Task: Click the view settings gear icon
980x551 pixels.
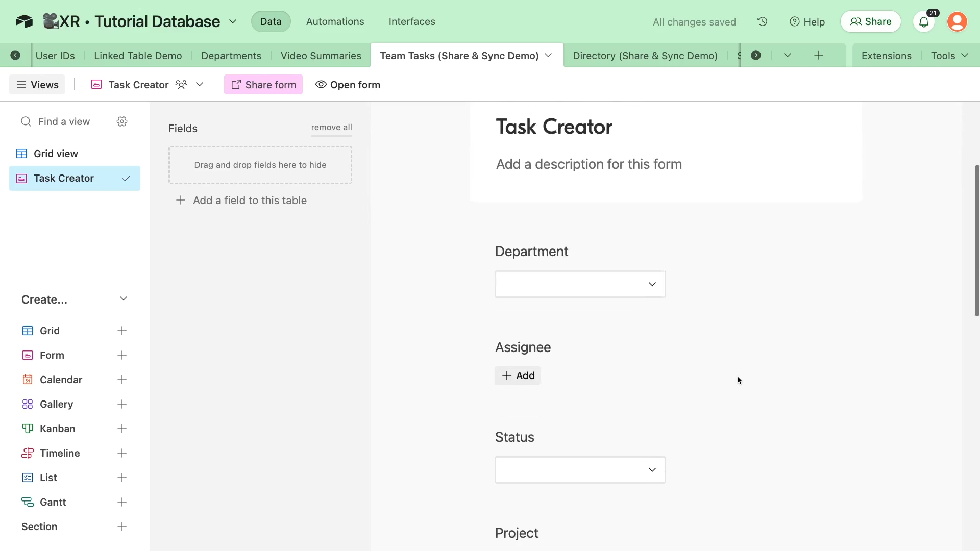Action: point(122,121)
